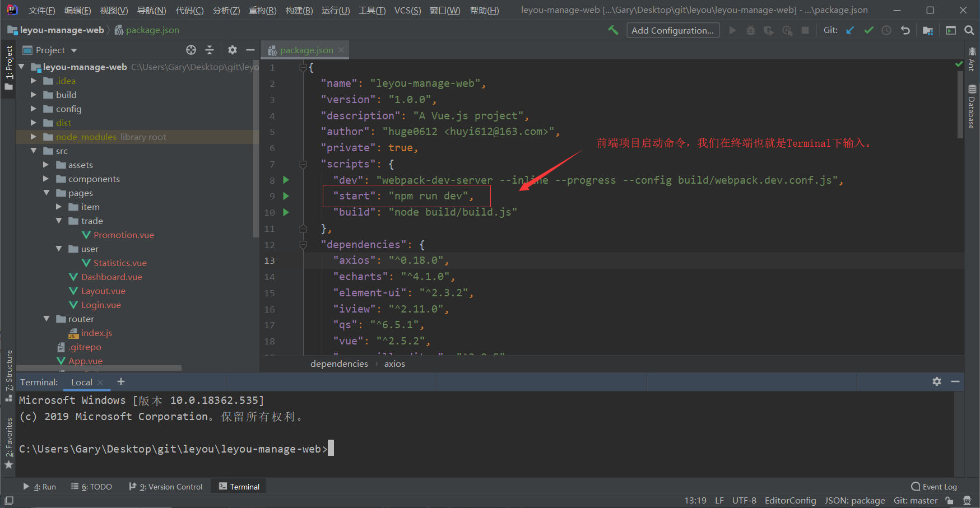
Task: Click the tool windows toggle icon bottom-left
Action: point(8,500)
